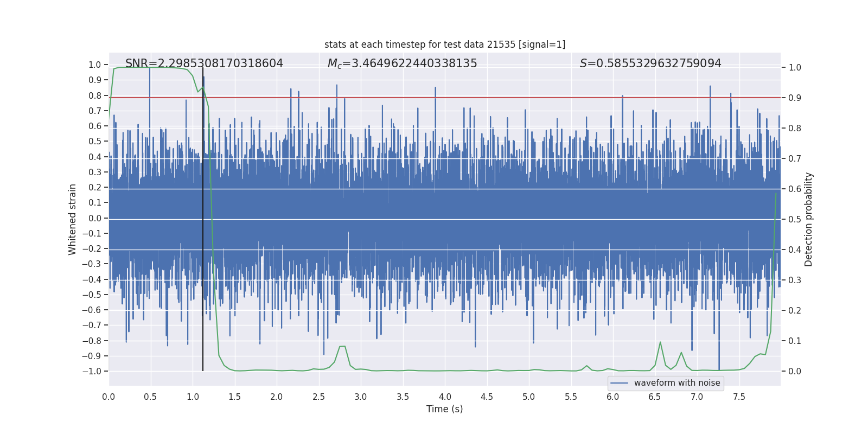Click the 'Whitened strain' y-axis label

tap(73, 219)
